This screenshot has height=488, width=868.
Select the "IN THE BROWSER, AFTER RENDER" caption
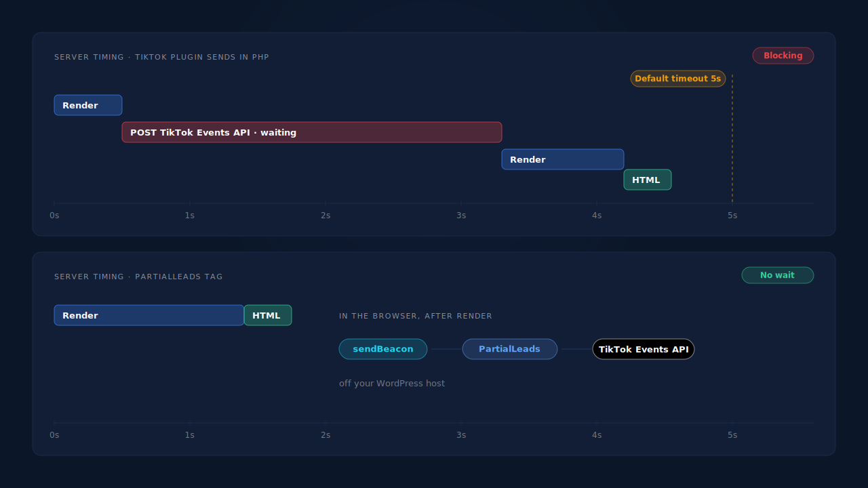tap(416, 316)
